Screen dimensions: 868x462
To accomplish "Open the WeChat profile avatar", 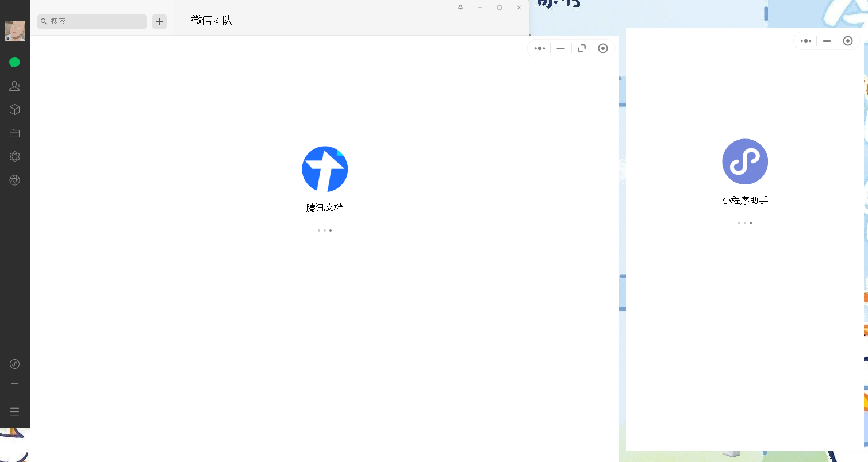I will coord(15,31).
